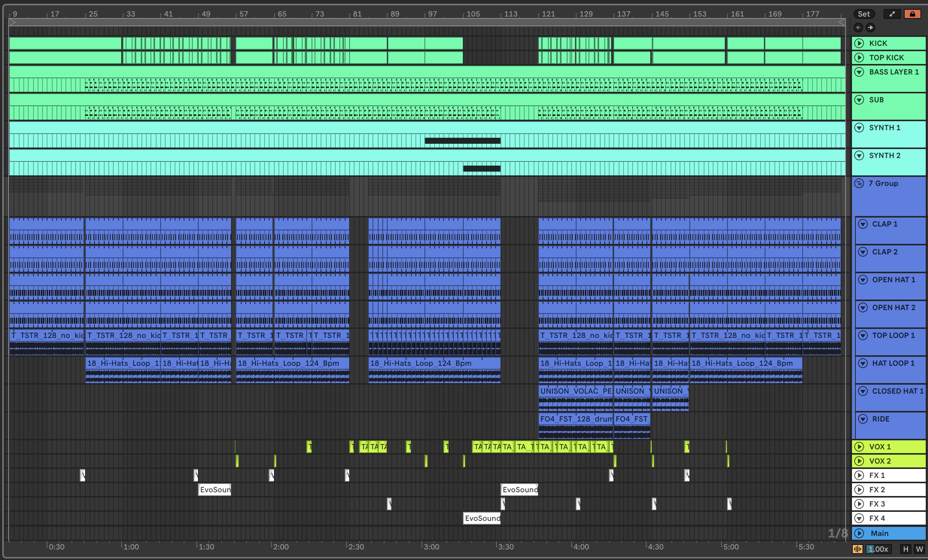Fold the CLAP 1 track arrow

(x=863, y=224)
